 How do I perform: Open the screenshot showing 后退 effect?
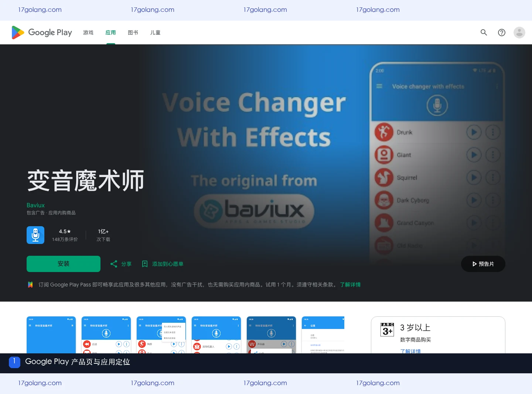106,335
